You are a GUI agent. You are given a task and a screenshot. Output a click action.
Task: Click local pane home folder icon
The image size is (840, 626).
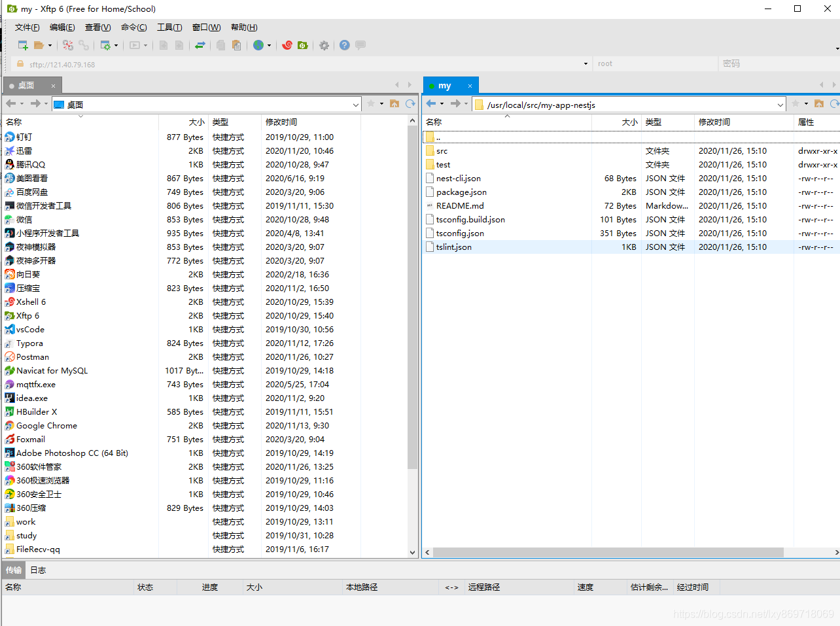pos(394,103)
